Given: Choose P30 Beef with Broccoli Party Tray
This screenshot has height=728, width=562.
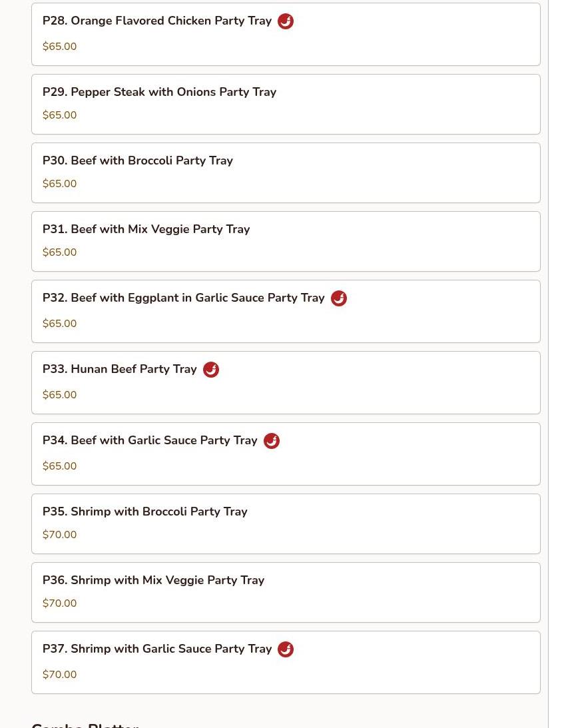Looking at the screenshot, I should pos(286,173).
